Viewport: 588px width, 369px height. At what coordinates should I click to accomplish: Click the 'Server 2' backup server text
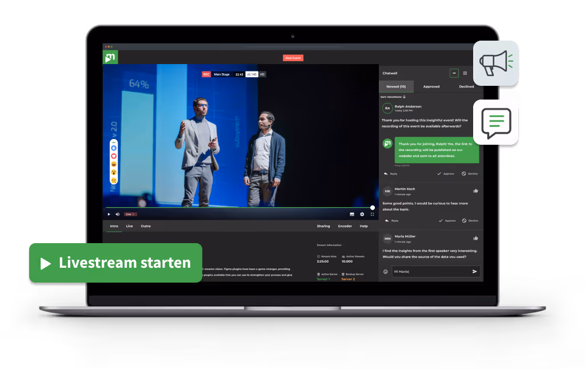tap(348, 279)
